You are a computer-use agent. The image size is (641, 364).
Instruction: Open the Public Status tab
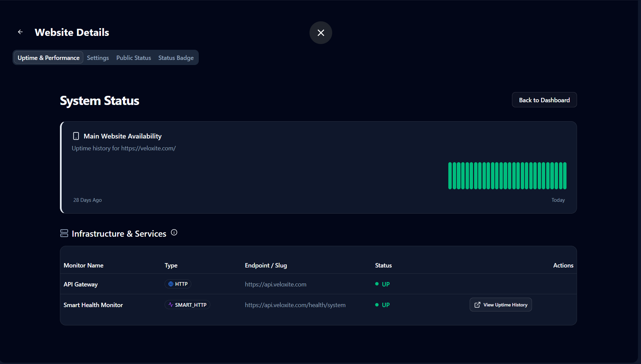(134, 58)
